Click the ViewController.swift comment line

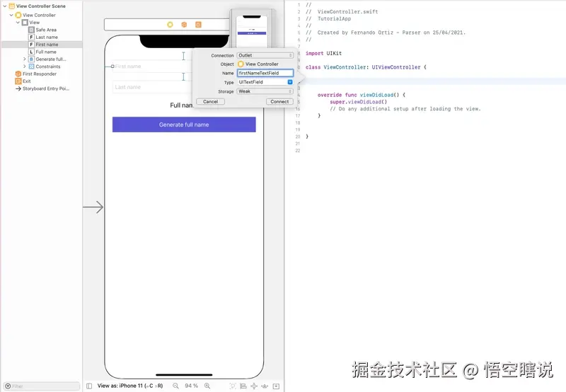(342, 11)
